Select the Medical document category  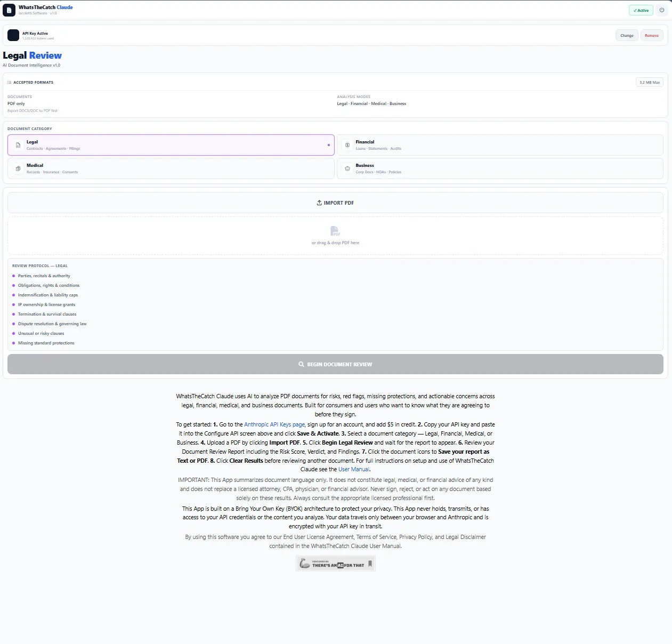[171, 168]
